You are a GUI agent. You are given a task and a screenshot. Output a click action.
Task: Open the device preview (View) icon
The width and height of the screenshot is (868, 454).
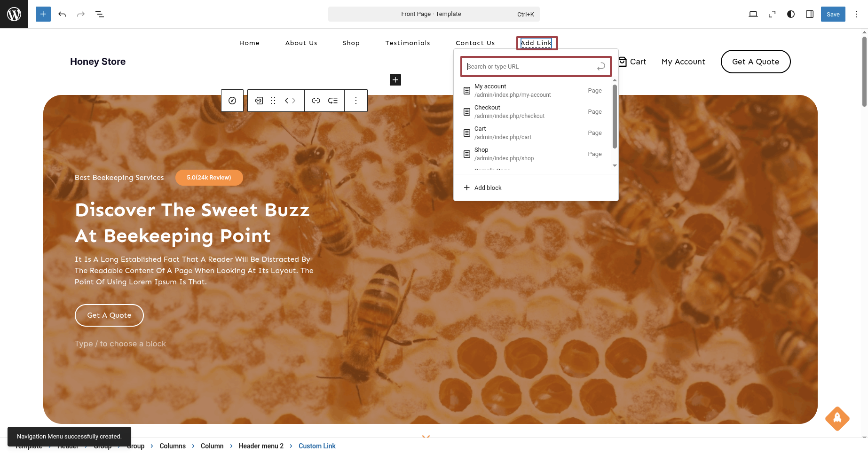point(753,14)
